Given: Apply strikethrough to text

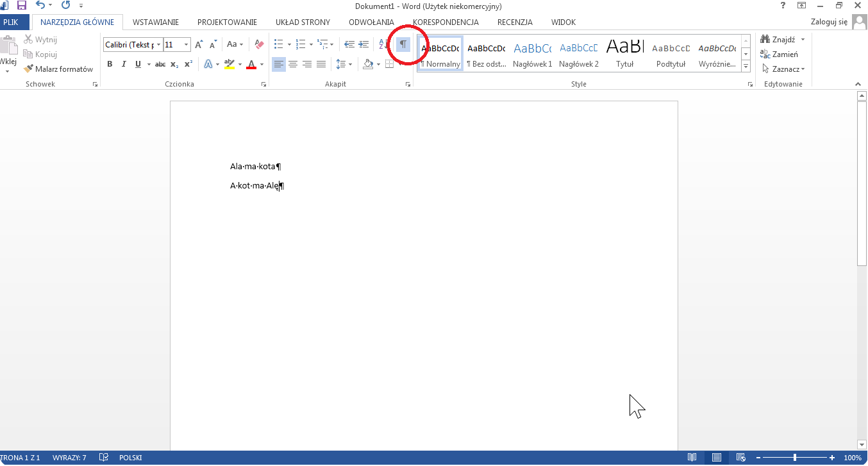Looking at the screenshot, I should click(x=160, y=64).
